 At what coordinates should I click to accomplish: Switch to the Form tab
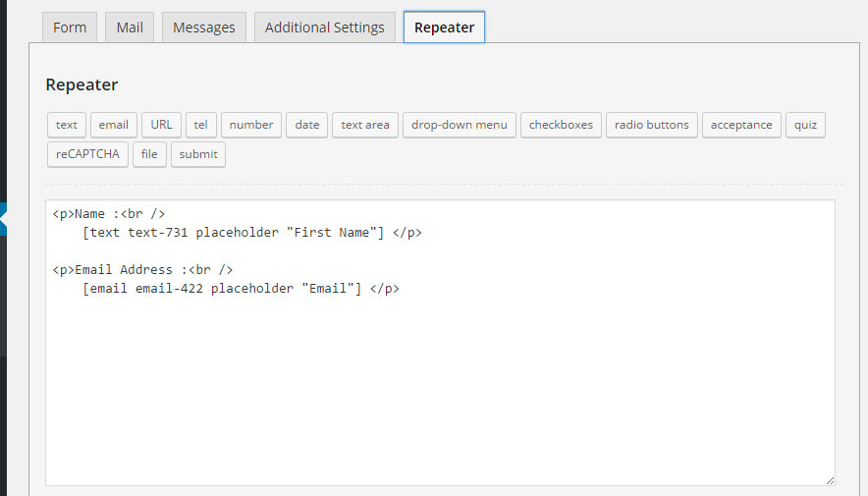(70, 28)
